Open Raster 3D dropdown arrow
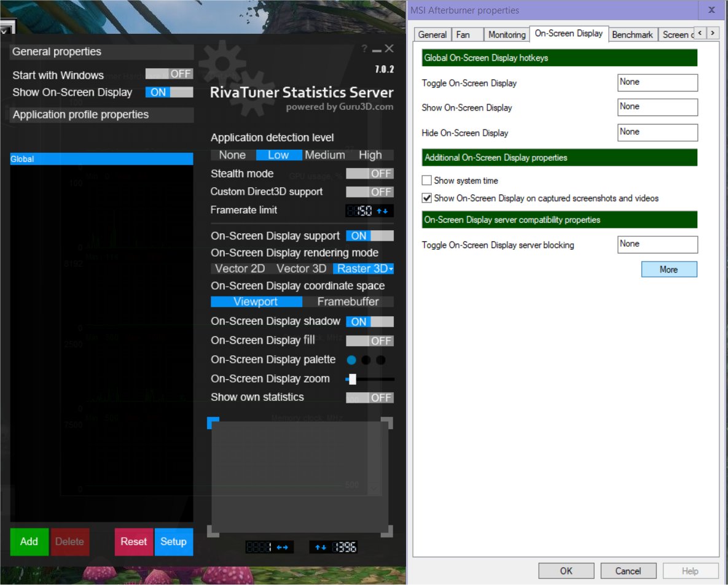The width and height of the screenshot is (728, 585). tap(391, 269)
